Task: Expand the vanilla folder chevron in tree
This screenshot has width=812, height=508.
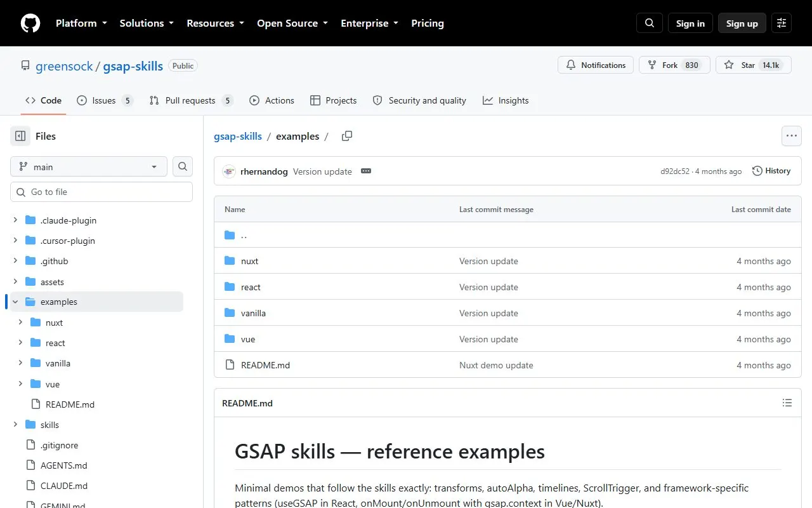Action: pyautogui.click(x=20, y=363)
